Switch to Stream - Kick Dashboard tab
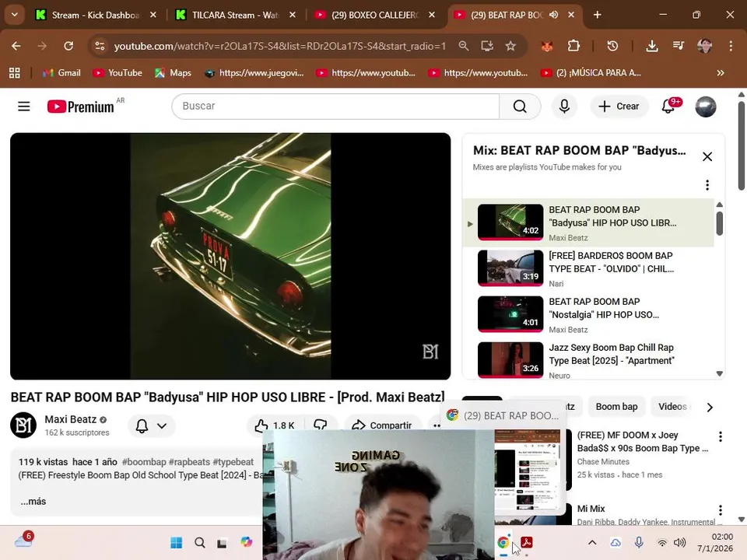 pyautogui.click(x=96, y=15)
